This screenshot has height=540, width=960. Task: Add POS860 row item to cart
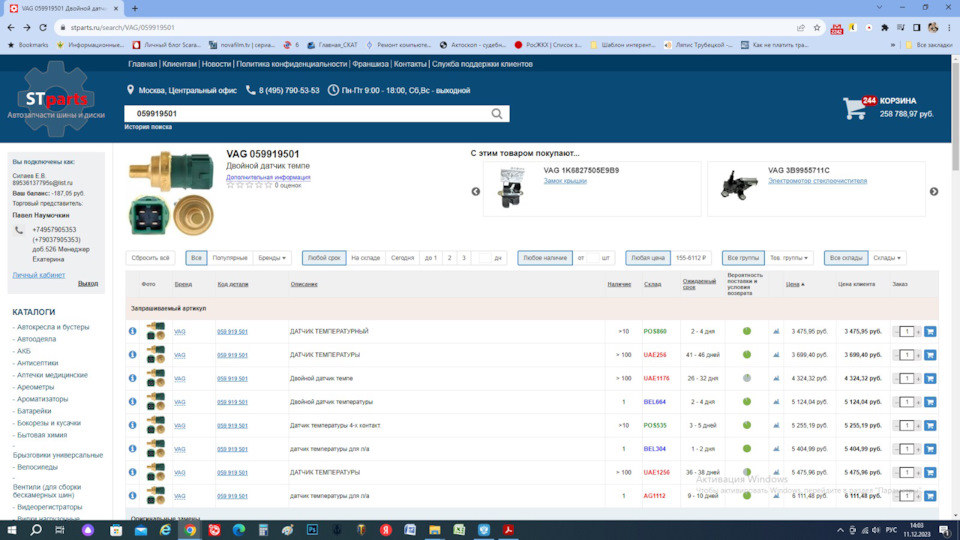pos(929,331)
